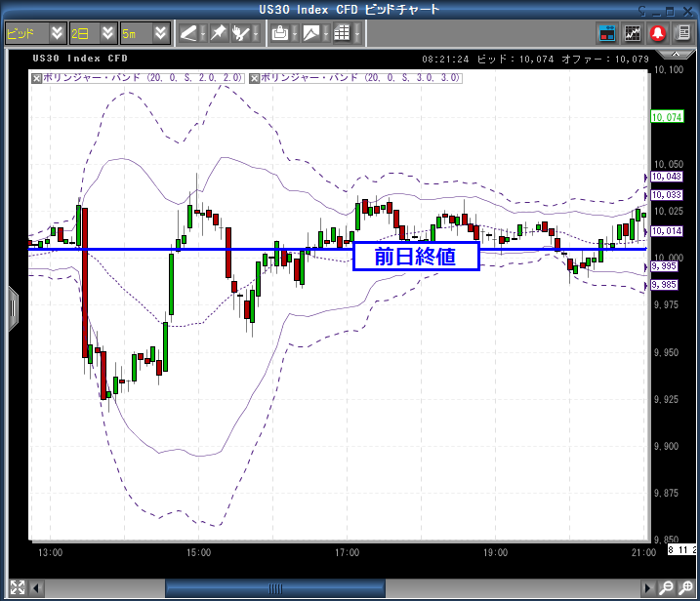Click the horizontal scrollbar thumb
The image size is (700, 601).
(278, 587)
